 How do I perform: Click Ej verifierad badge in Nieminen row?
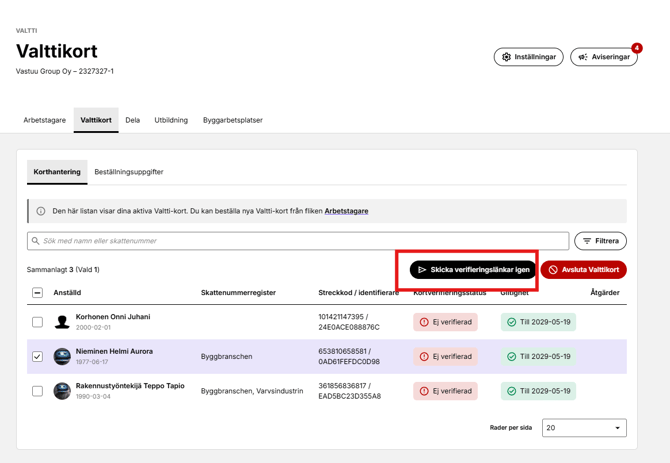click(445, 356)
